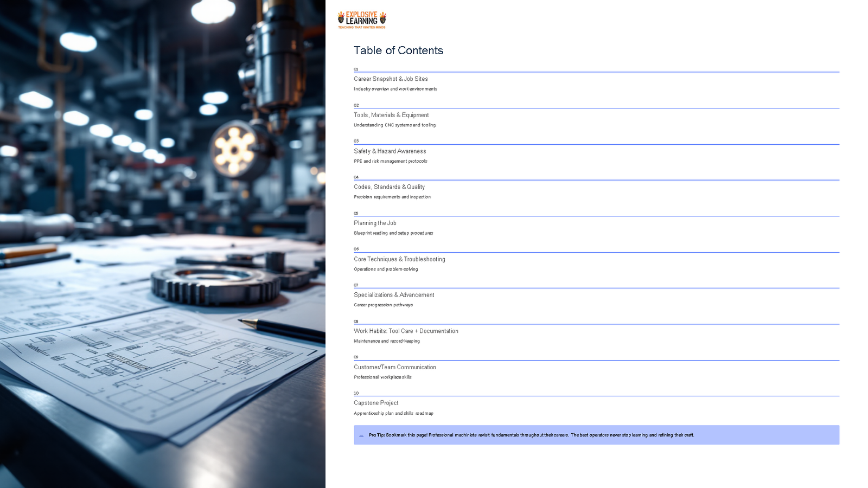
Task: Click Planning the Job entry
Action: tap(374, 223)
